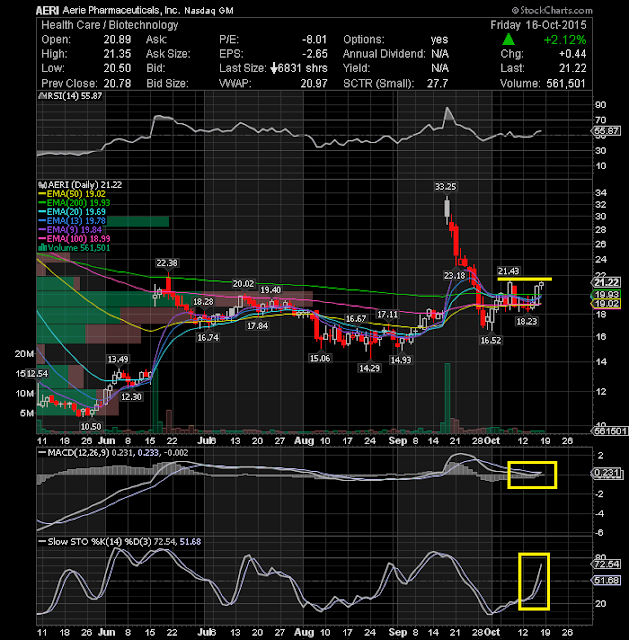Click the EMA(9) 19.84 legend entry
The height and width of the screenshot is (640, 629).
[x=74, y=230]
